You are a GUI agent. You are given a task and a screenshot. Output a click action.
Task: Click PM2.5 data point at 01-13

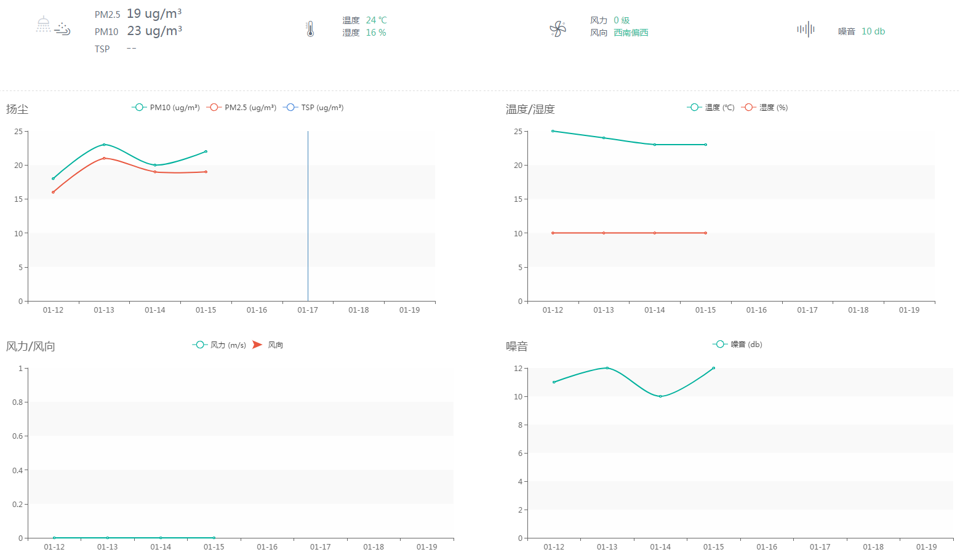[x=104, y=158]
